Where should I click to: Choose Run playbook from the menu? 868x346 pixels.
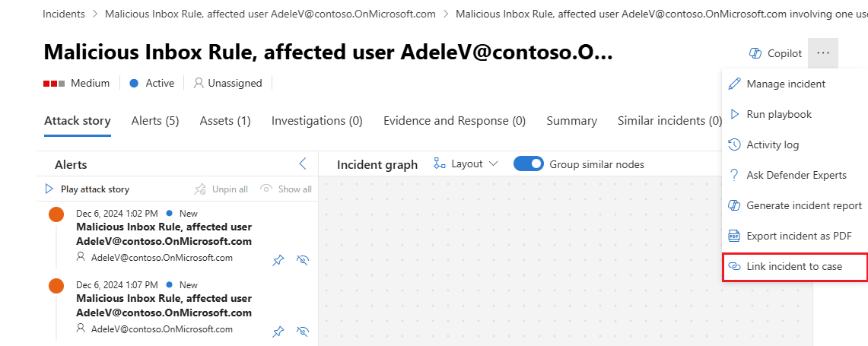(779, 114)
